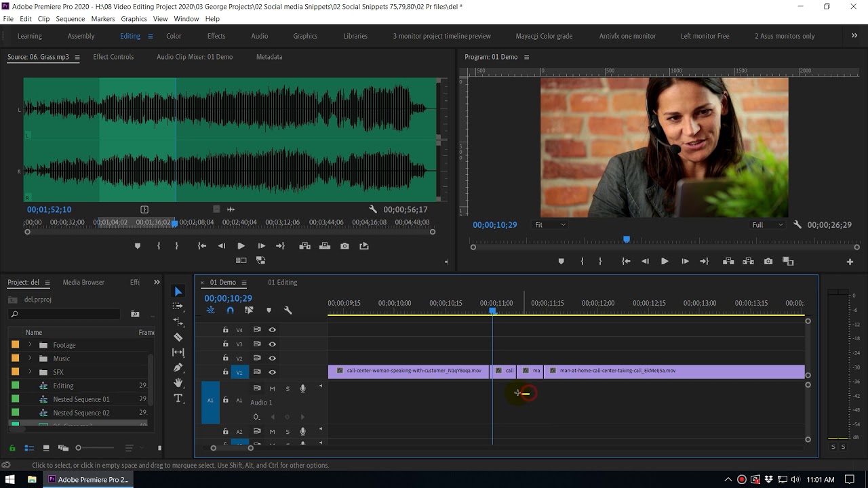Click Overwrite button in Source monitor
The image size is (868, 488).
point(325,246)
